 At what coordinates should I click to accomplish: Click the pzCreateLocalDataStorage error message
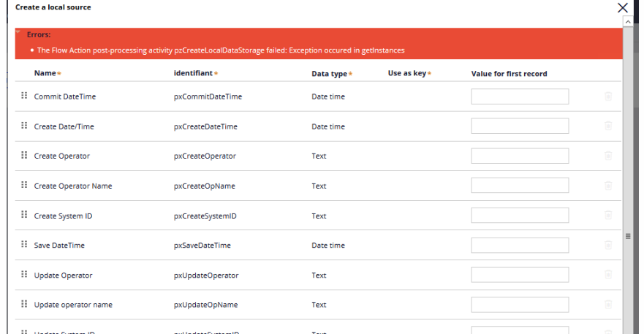click(x=221, y=50)
